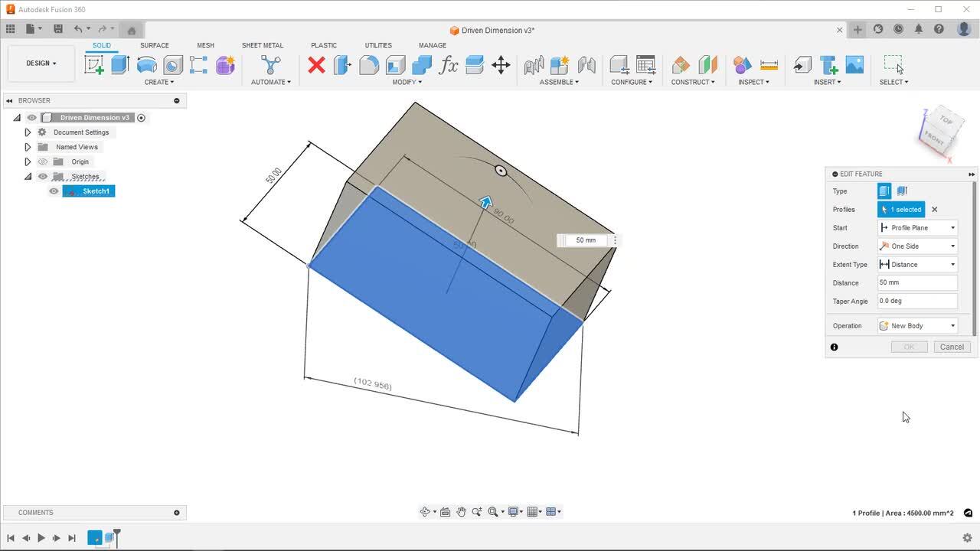Click the Distance input field
This screenshot has height=551, width=980.
coord(917,282)
